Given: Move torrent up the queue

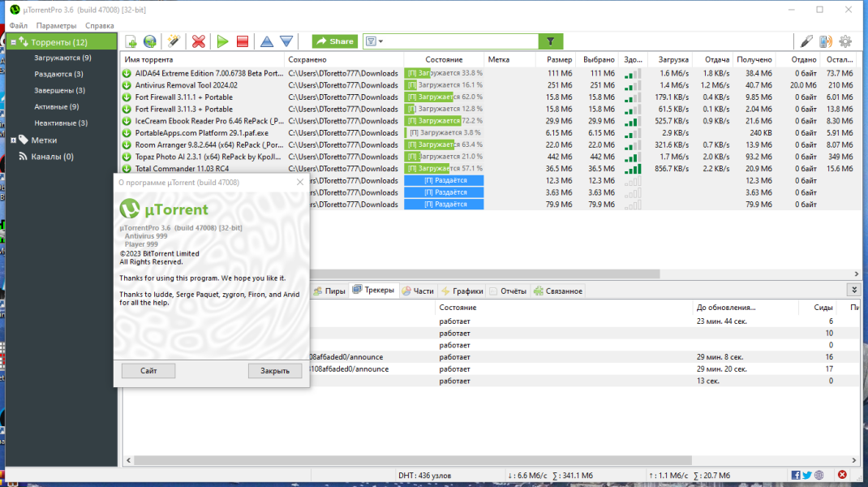Looking at the screenshot, I should (267, 41).
